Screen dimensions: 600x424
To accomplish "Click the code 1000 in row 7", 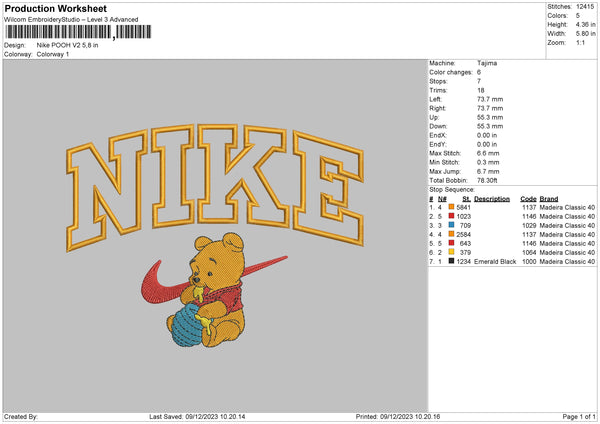I will pos(529,261).
